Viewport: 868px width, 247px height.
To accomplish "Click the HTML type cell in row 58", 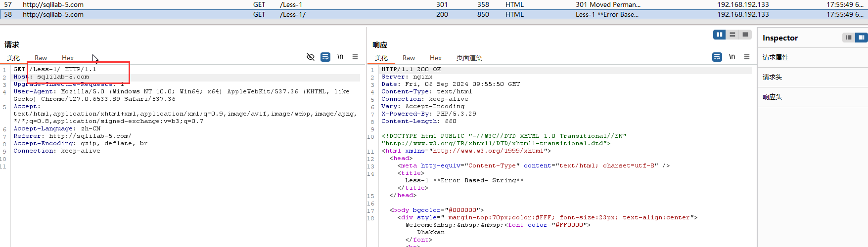I will (x=514, y=14).
